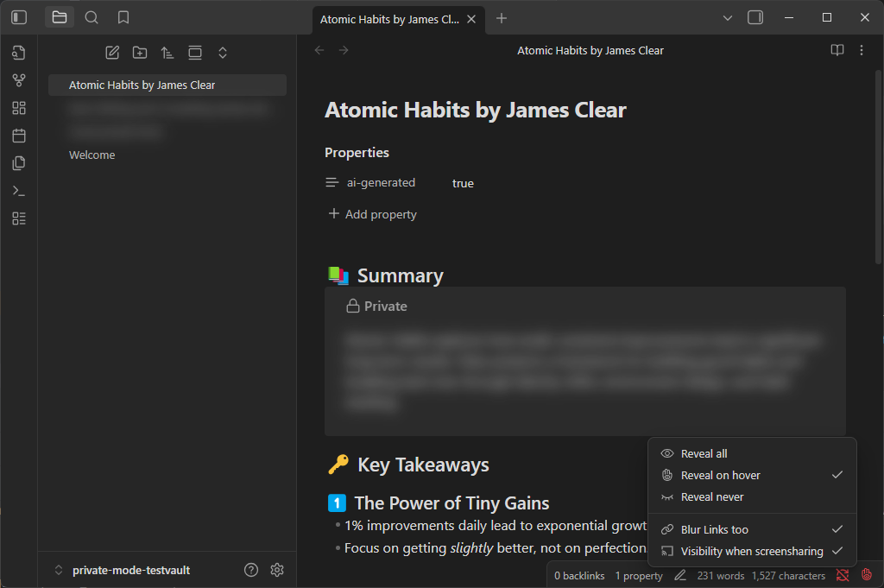Click the Summary heading
Image resolution: width=884 pixels, height=588 pixels.
[x=401, y=275]
